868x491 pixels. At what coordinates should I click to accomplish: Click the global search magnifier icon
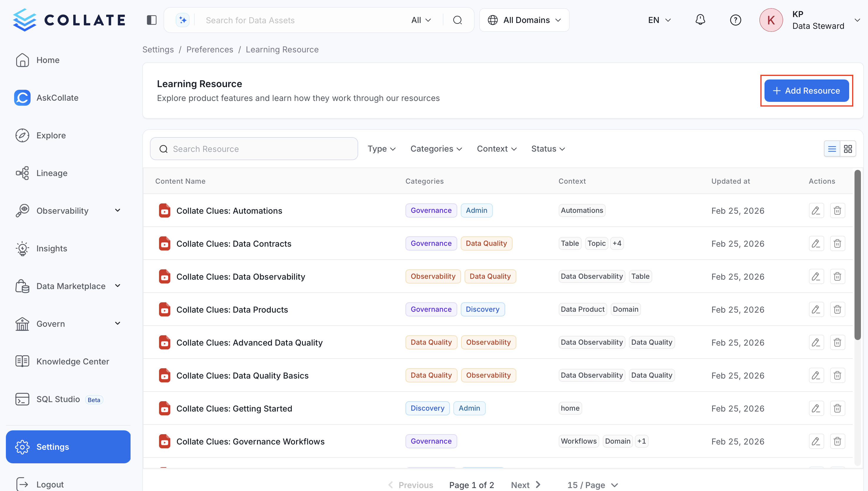[457, 20]
